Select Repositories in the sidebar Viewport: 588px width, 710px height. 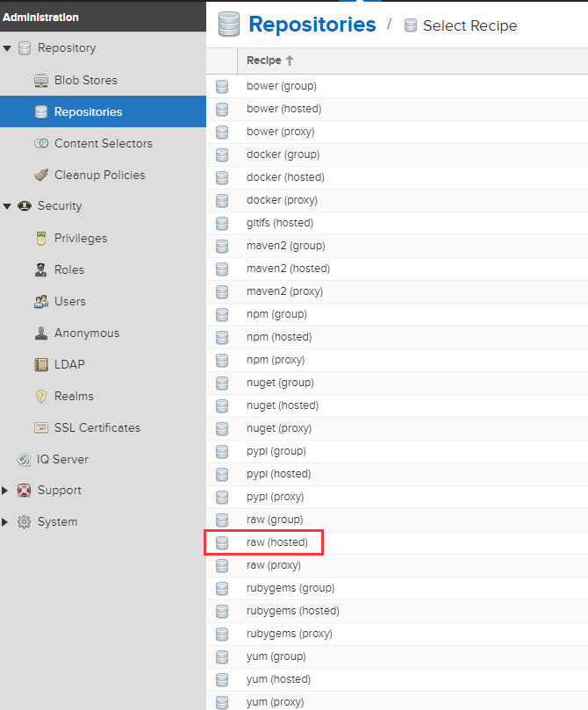pos(103,111)
